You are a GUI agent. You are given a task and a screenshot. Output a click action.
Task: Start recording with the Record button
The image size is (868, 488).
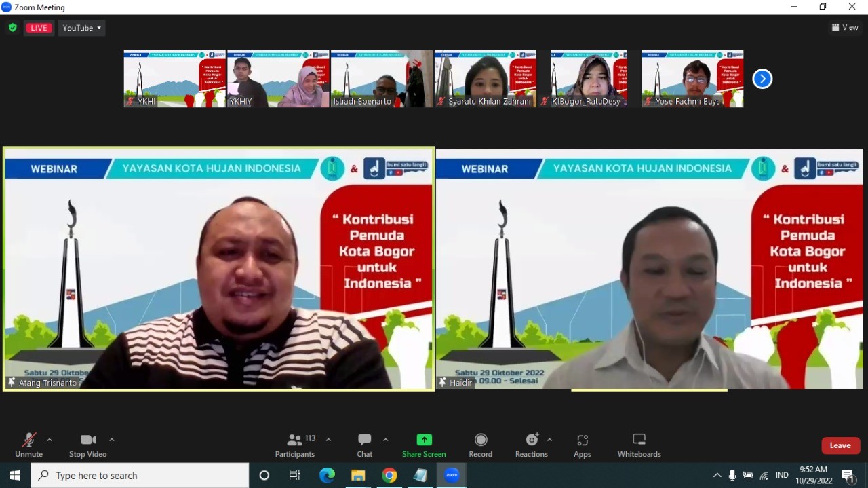click(x=481, y=445)
